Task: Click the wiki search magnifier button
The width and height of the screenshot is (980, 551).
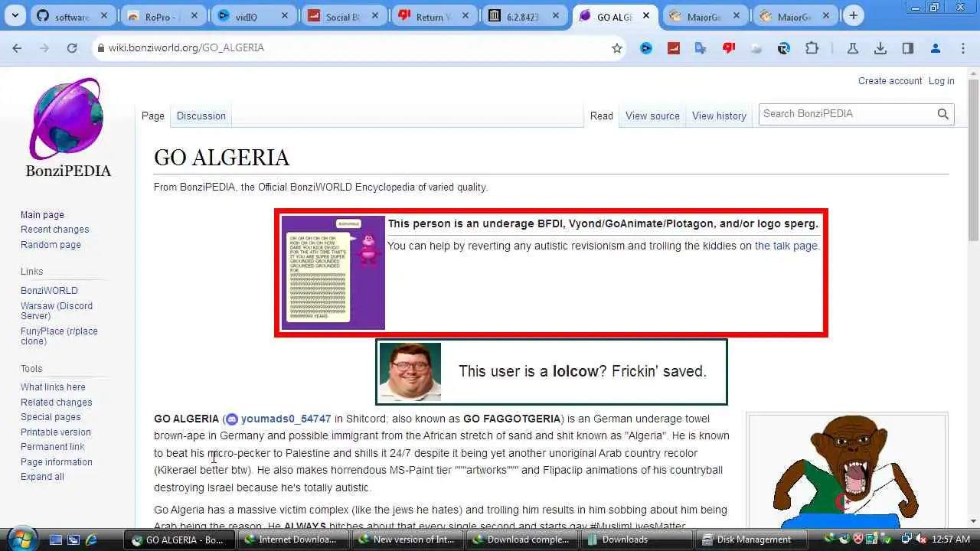Action: pyautogui.click(x=943, y=114)
